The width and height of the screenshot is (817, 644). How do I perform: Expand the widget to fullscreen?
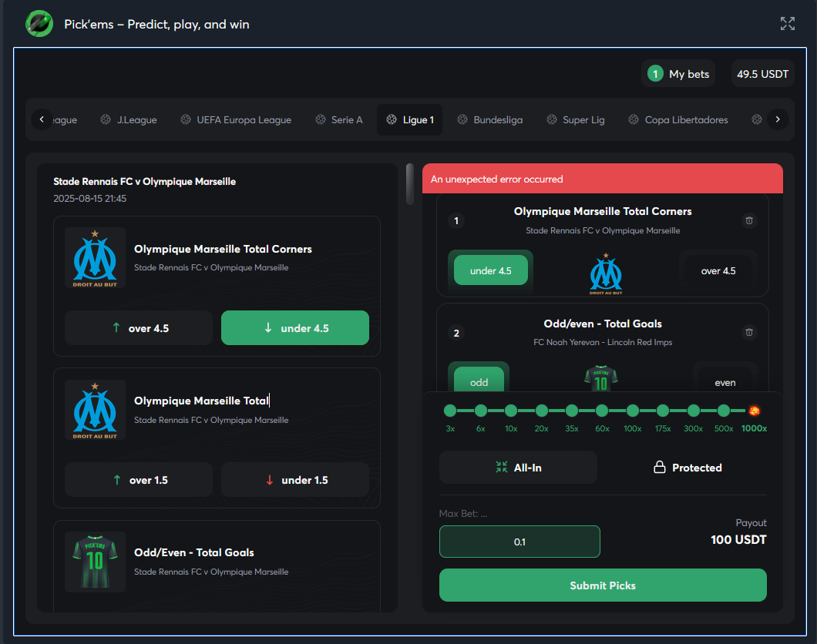[787, 23]
